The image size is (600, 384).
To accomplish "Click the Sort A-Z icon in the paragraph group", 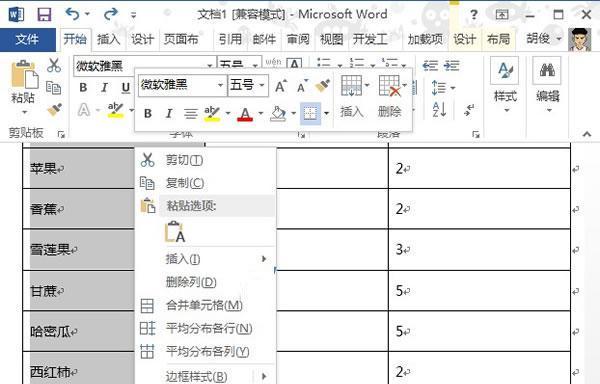I will [x=439, y=110].
